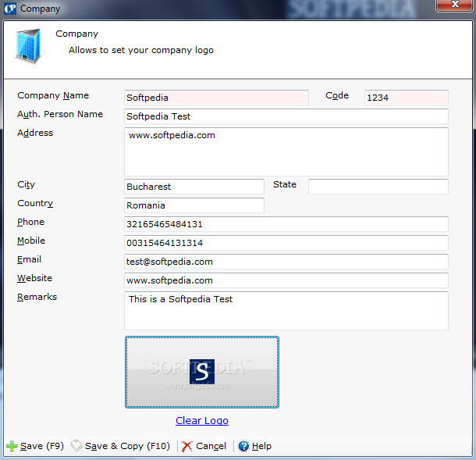Screen dimensions: 476x460
Task: Click the green plus Save icon
Action: [x=12, y=446]
